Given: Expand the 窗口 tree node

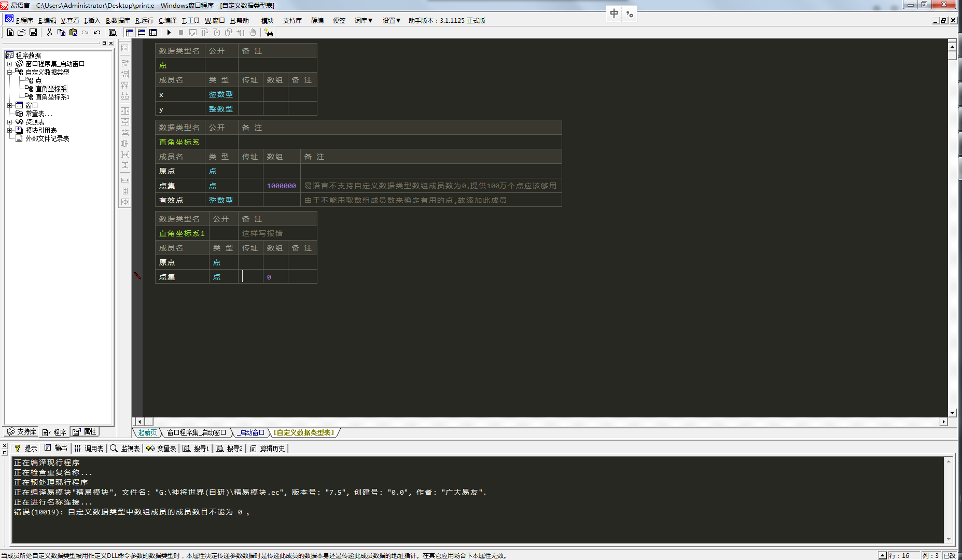Looking at the screenshot, I should [x=9, y=105].
